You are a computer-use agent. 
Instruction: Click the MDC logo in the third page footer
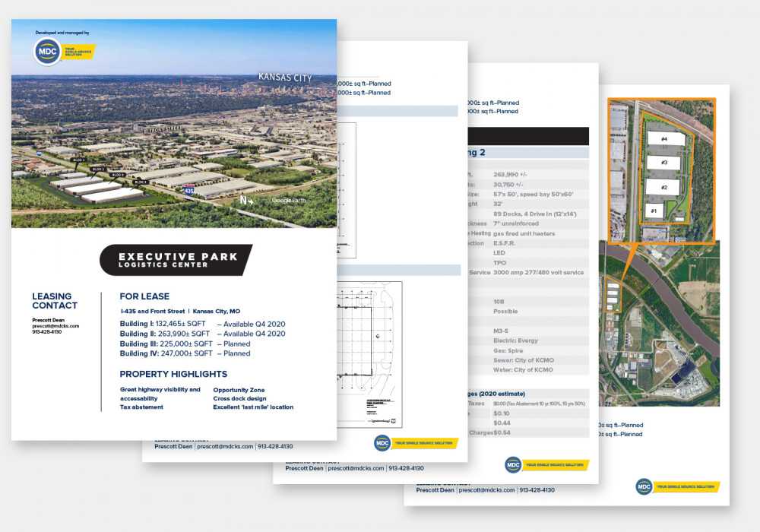pyautogui.click(x=514, y=464)
